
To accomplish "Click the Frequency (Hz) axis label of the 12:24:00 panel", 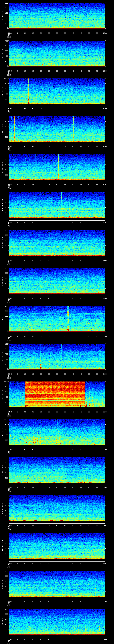I will click(3, 394).
